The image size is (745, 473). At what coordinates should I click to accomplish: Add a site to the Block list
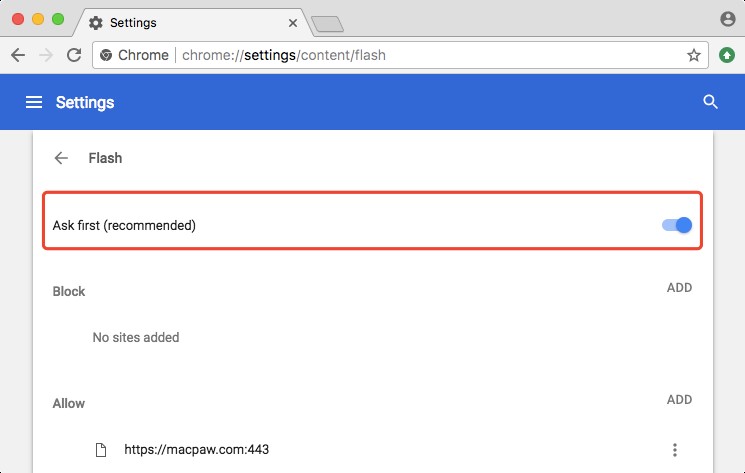pyautogui.click(x=679, y=288)
